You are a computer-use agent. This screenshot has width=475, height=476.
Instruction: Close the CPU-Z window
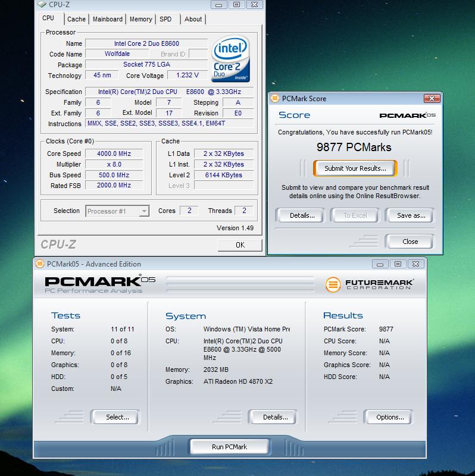pyautogui.click(x=255, y=5)
